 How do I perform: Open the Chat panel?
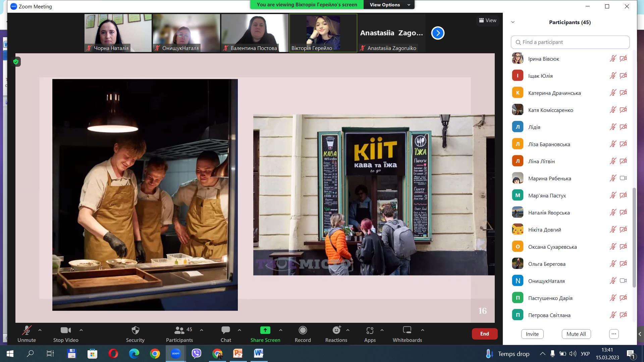click(226, 330)
